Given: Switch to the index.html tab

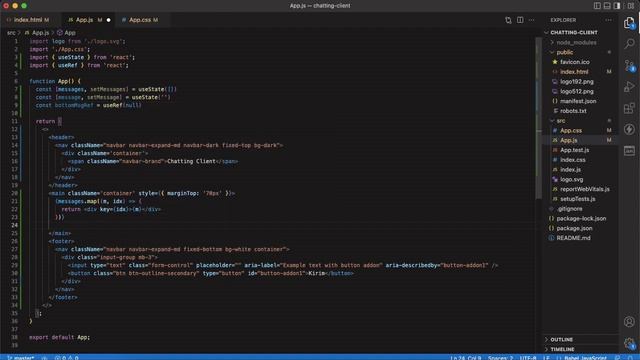Looking at the screenshot, I should pos(28,20).
